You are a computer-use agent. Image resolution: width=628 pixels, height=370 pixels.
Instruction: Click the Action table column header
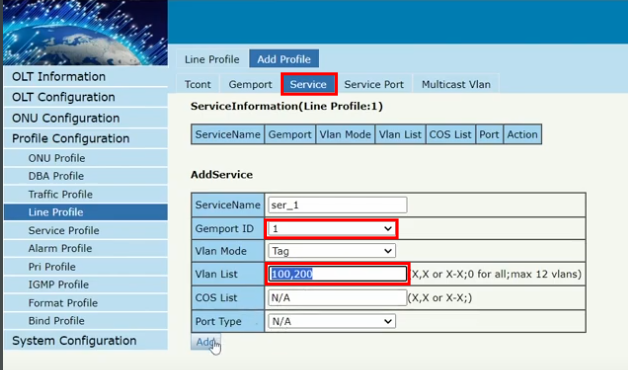[522, 134]
